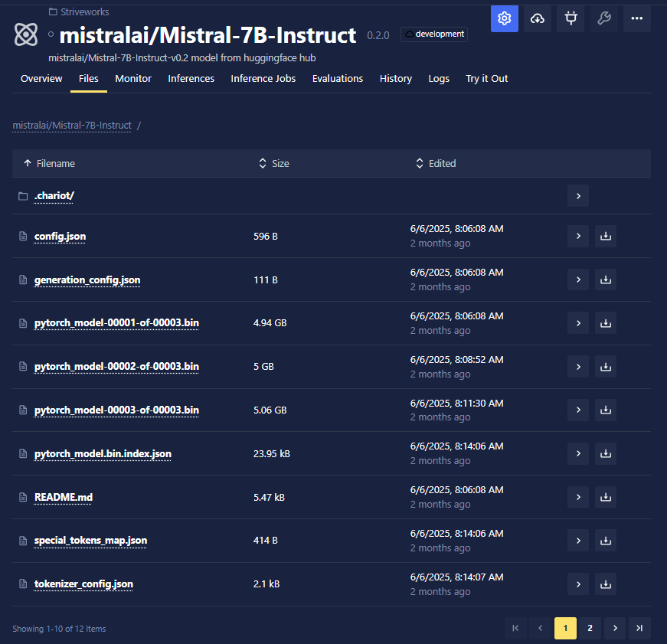This screenshot has width=667, height=644.
Task: Open the README.md file link
Action: coord(64,497)
